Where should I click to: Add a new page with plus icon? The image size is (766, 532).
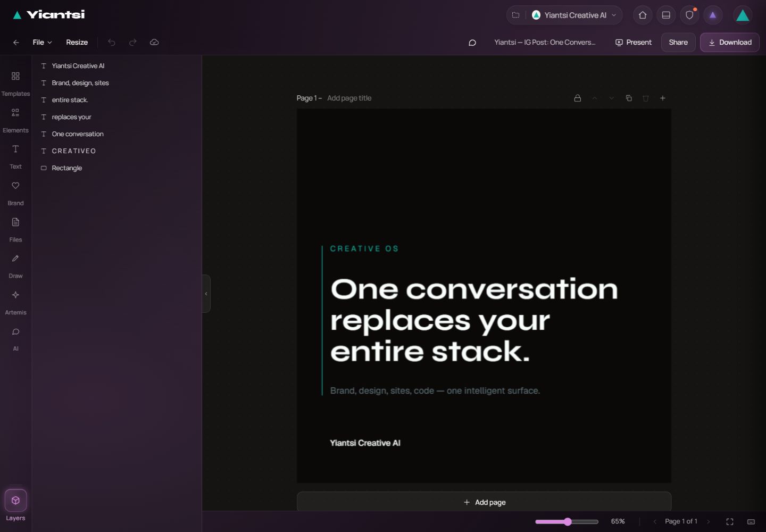pyautogui.click(x=663, y=98)
